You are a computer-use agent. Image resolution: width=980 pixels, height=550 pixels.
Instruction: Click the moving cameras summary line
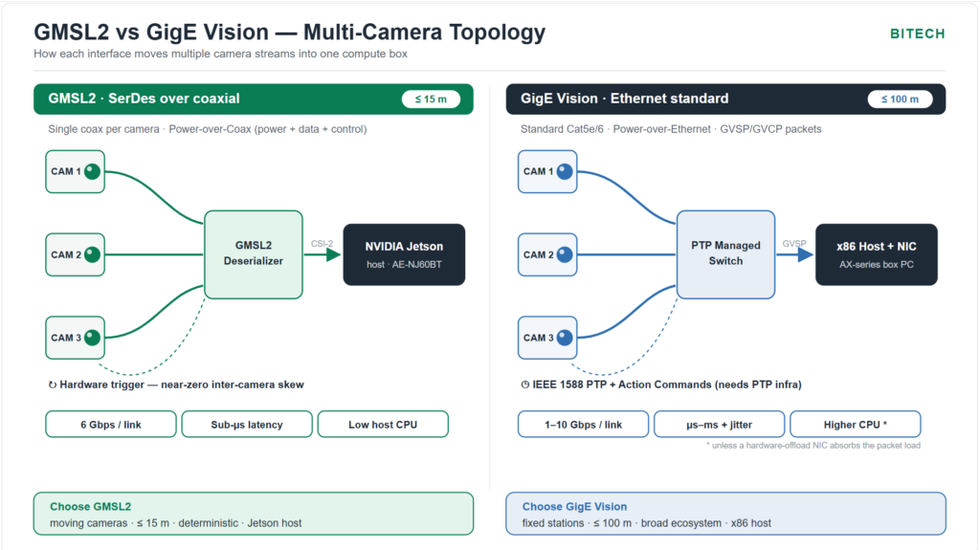pyautogui.click(x=176, y=523)
